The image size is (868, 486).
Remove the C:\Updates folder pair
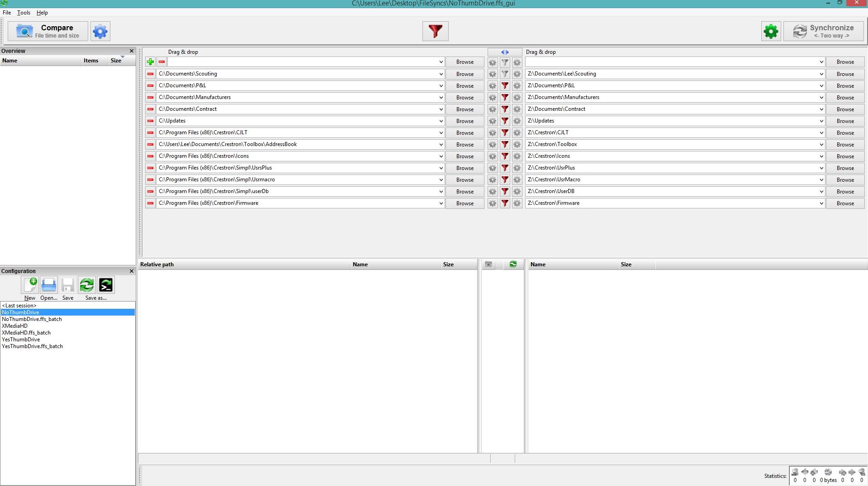coord(150,121)
